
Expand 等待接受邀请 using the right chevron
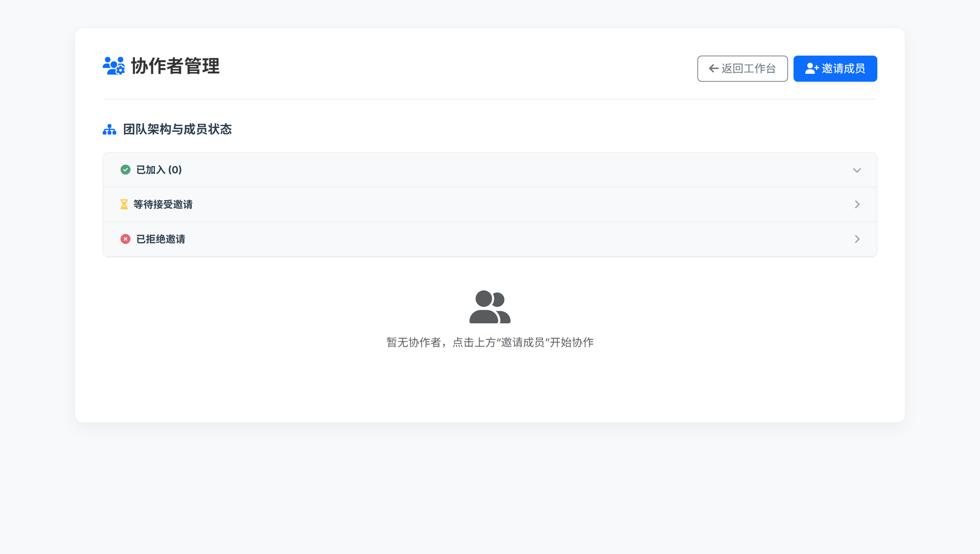[857, 204]
